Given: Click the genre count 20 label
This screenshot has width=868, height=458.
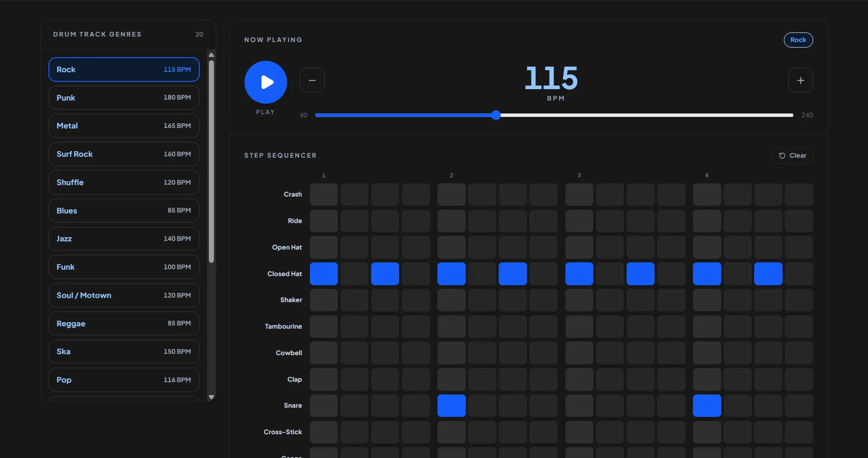Looking at the screenshot, I should pyautogui.click(x=199, y=34).
